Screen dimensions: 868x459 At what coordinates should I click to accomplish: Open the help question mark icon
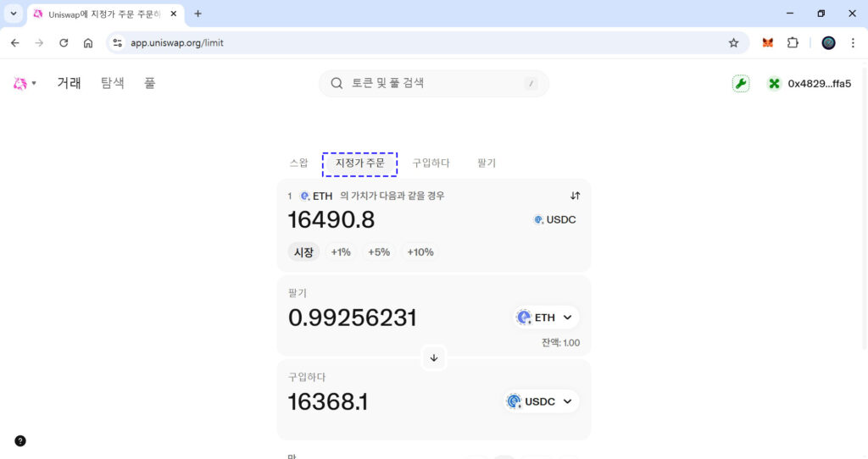pos(20,440)
